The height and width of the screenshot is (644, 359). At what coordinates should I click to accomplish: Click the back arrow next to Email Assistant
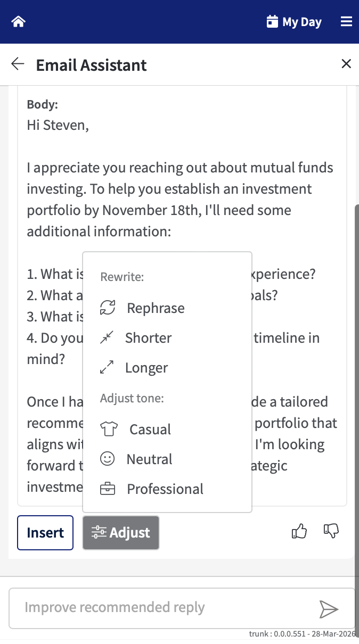[x=18, y=64]
